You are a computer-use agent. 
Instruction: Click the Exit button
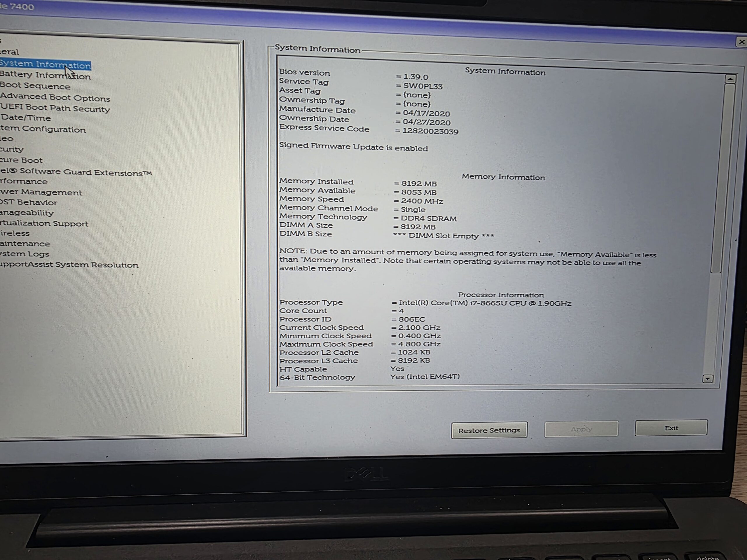click(671, 428)
